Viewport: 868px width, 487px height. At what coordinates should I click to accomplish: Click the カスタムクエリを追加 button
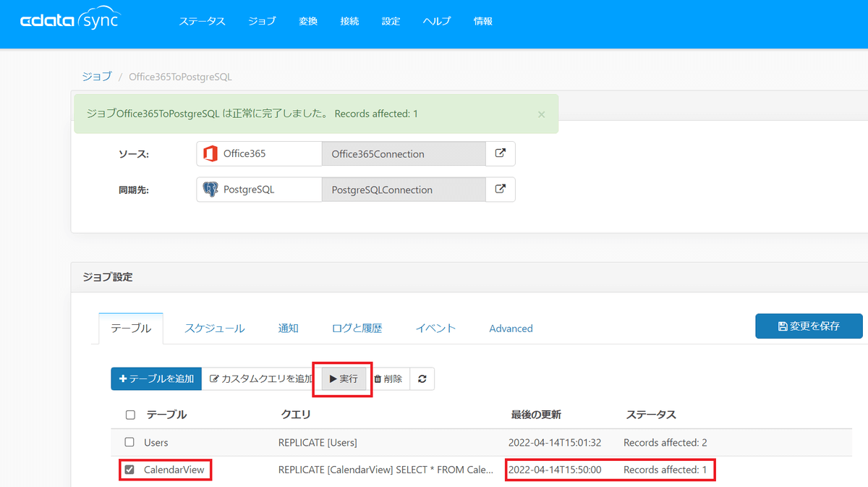(x=262, y=378)
